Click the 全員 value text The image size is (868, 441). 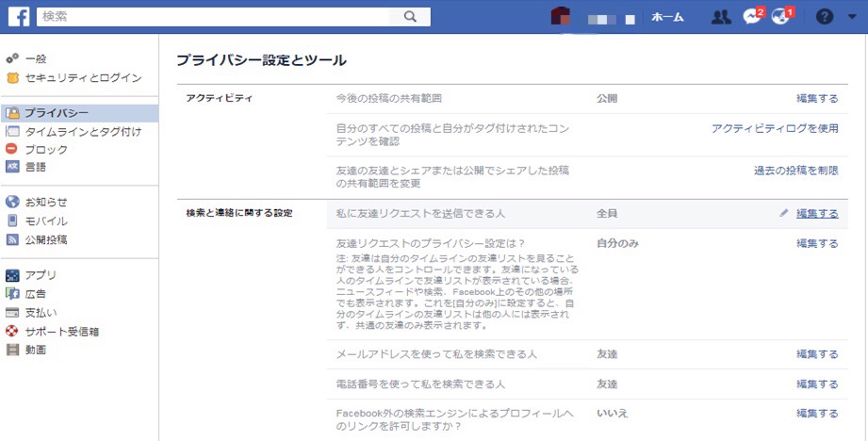click(607, 214)
